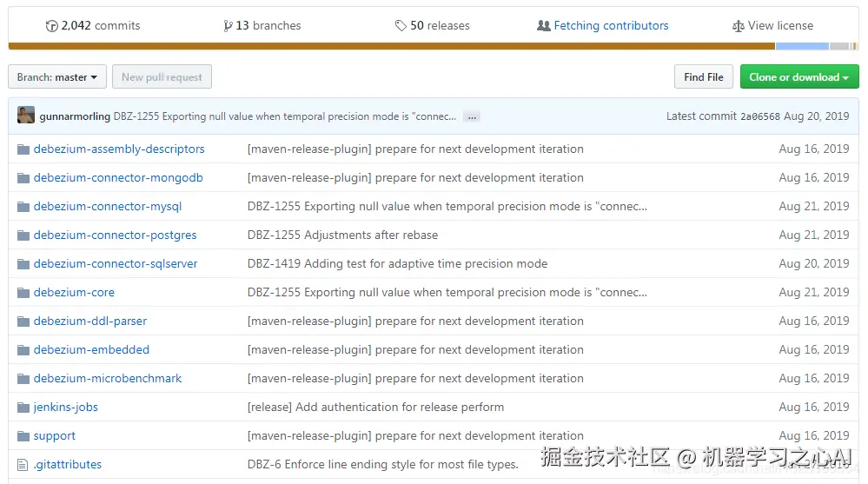
Task: Open the debezium-embedded folder
Action: pyautogui.click(x=91, y=350)
